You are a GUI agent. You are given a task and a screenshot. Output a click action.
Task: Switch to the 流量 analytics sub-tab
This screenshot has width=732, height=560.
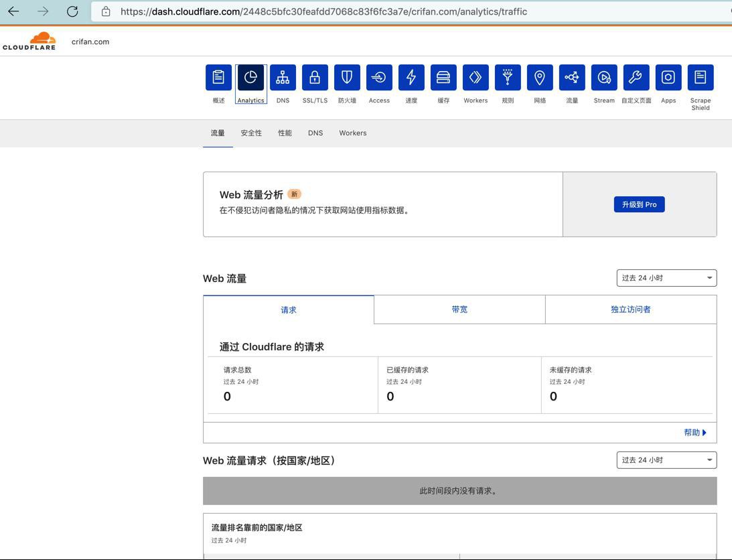click(218, 133)
